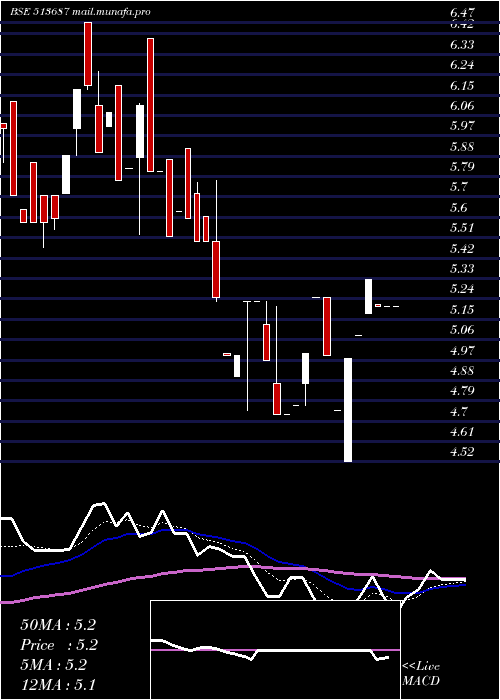Click the 5.97 price axis label
The height and width of the screenshot is (700, 500).
click(462, 126)
